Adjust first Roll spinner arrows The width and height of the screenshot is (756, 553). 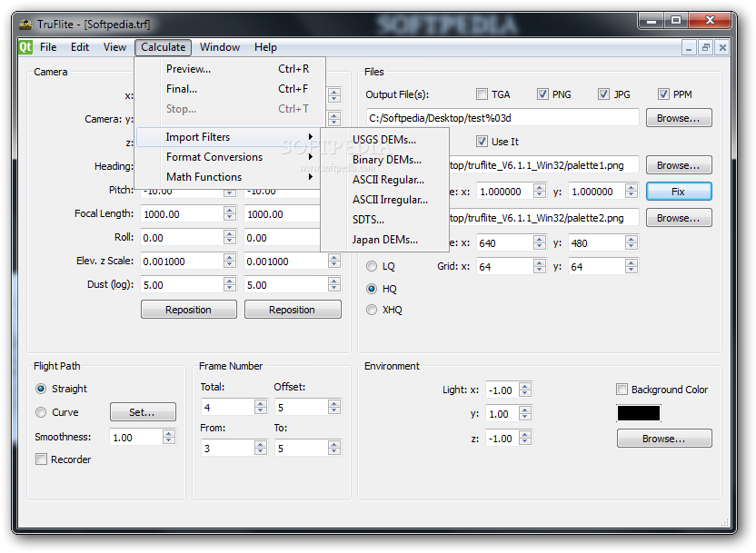click(230, 238)
